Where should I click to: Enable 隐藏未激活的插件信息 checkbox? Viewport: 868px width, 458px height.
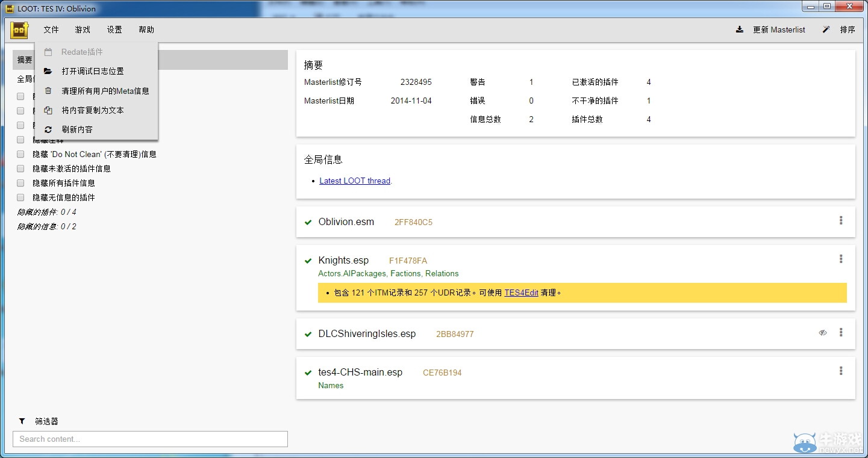tap(20, 169)
